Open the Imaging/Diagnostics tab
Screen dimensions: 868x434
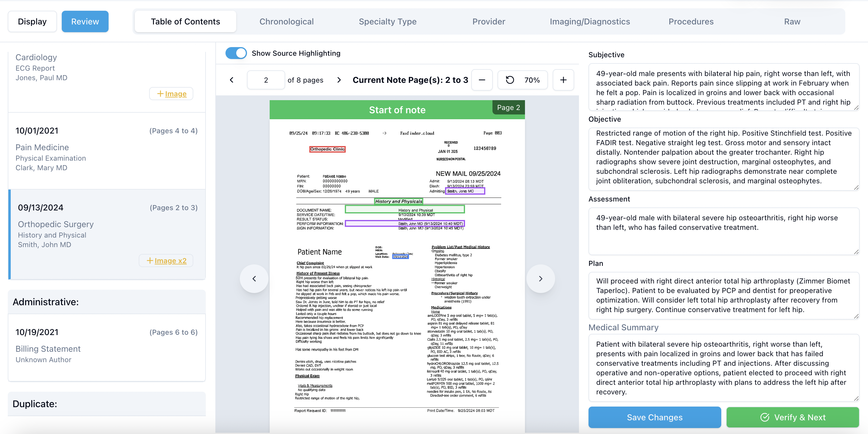coord(590,21)
